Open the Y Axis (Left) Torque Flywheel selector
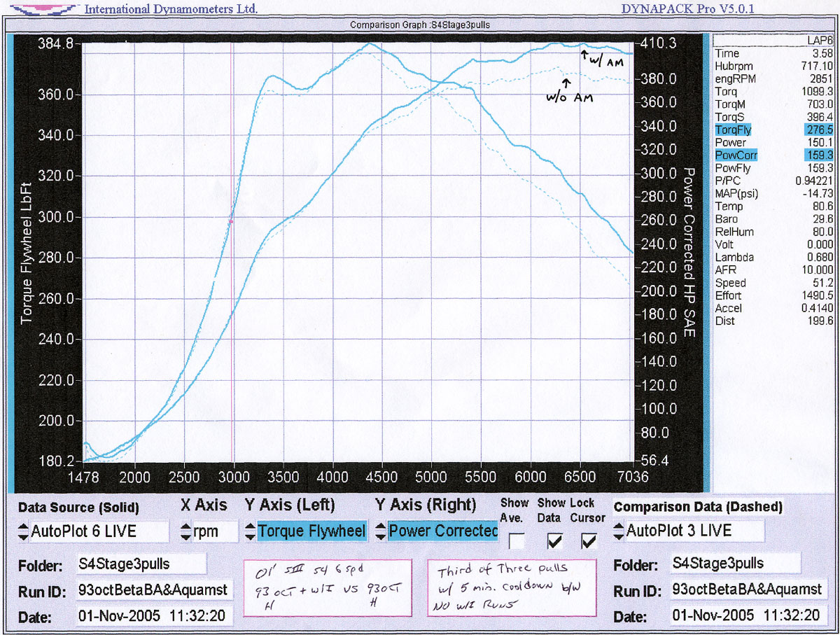 coord(305,531)
